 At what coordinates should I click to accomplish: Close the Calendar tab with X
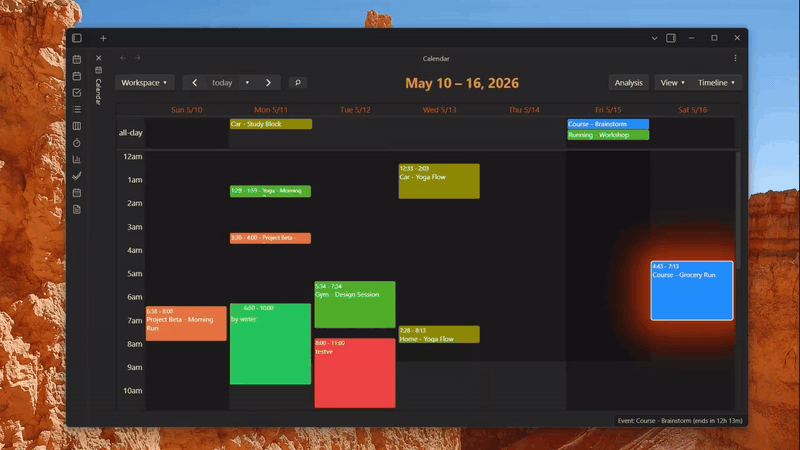coord(98,58)
